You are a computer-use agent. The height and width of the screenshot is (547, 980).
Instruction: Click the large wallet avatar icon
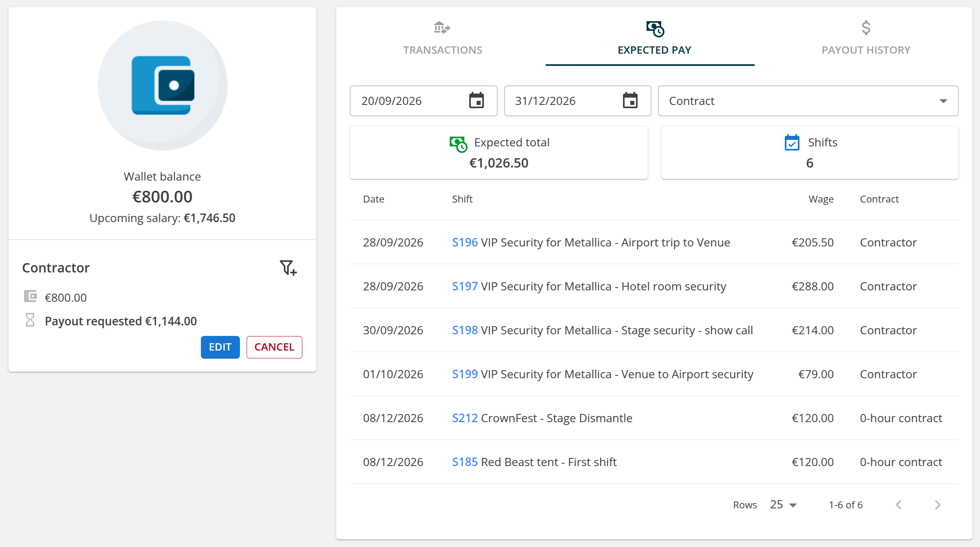[163, 85]
